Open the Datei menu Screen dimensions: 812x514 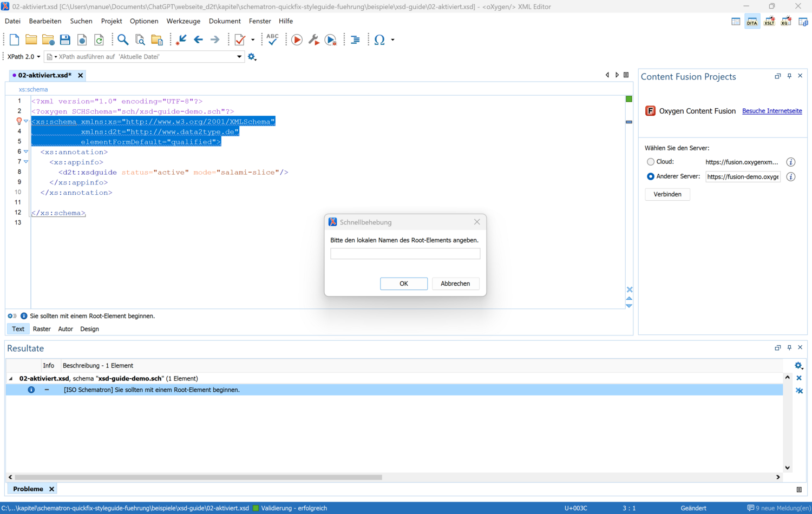coord(12,21)
